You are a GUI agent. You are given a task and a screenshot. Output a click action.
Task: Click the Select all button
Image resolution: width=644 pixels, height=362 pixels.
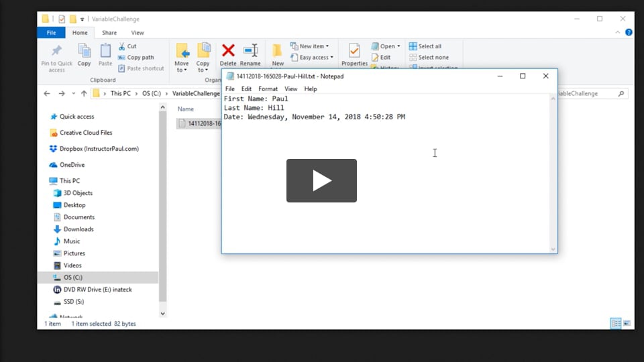coord(425,46)
